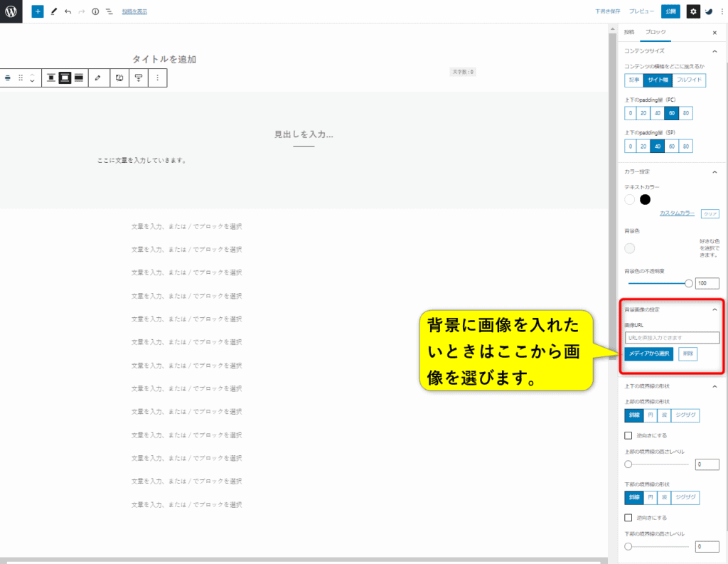Open the block inserter plus button
The height and width of the screenshot is (564, 728).
pos(38,11)
